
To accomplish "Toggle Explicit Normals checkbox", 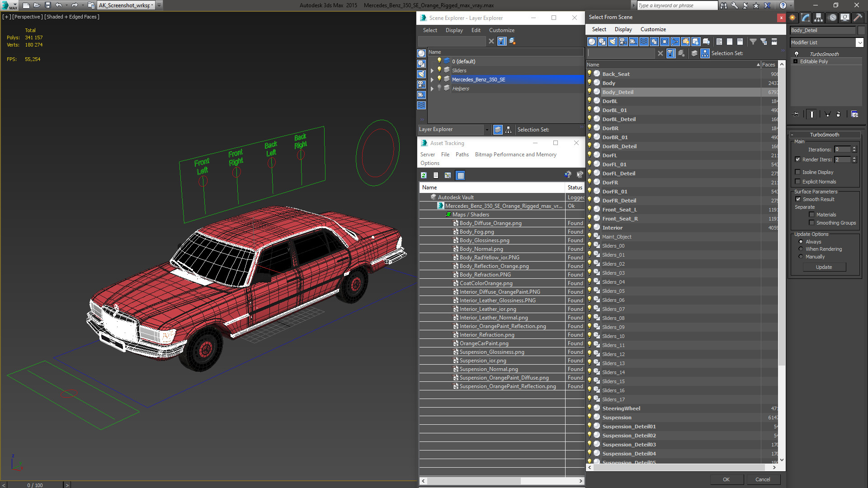I will pyautogui.click(x=798, y=182).
